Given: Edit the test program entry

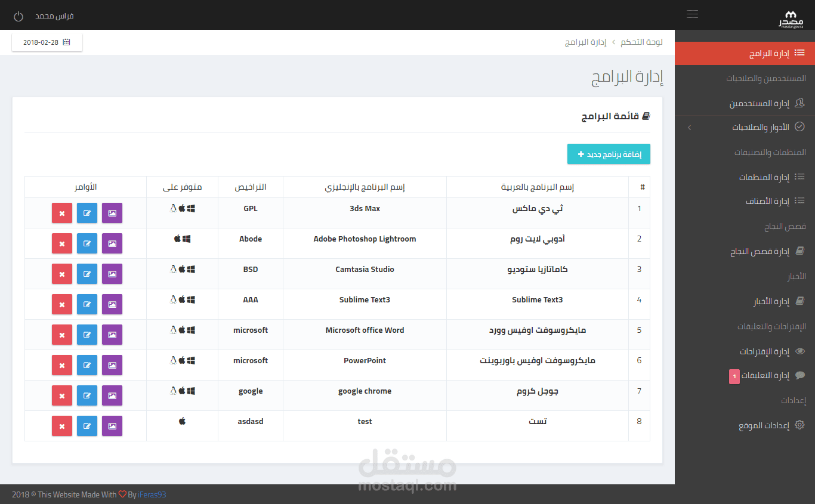Looking at the screenshot, I should coord(87,426).
